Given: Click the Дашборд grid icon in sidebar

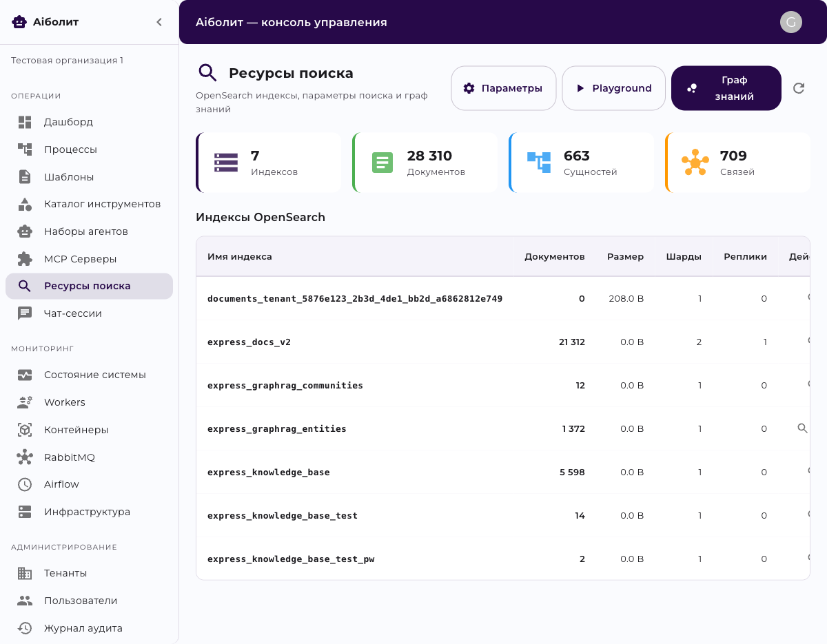Looking at the screenshot, I should pos(25,122).
